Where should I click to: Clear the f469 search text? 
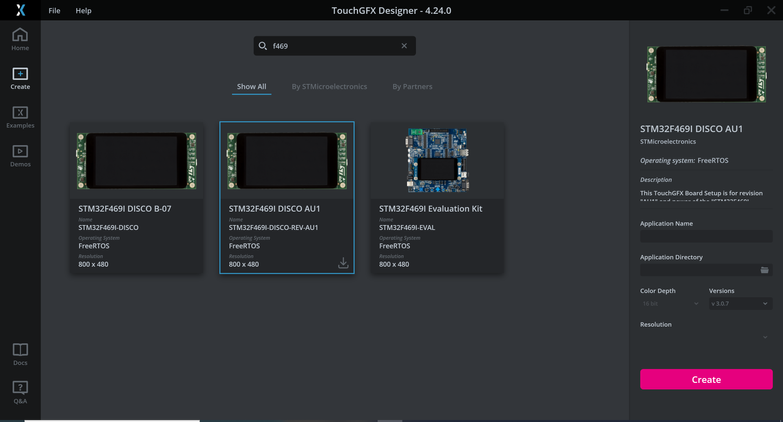point(404,46)
